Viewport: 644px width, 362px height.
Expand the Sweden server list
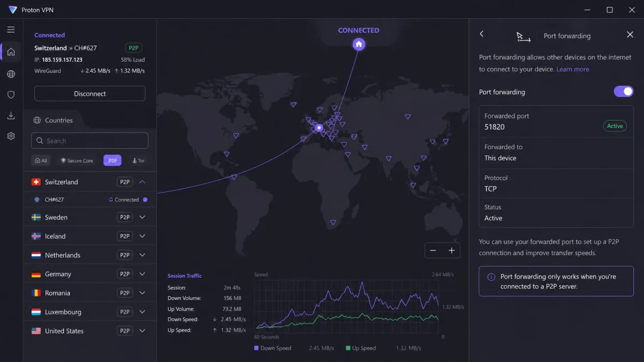142,217
